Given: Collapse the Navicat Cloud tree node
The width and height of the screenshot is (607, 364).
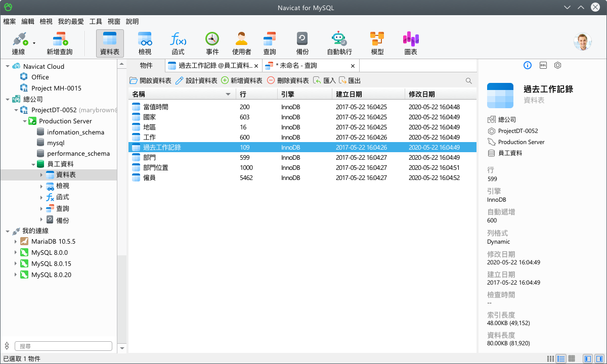Looking at the screenshot, I should [x=8, y=66].
